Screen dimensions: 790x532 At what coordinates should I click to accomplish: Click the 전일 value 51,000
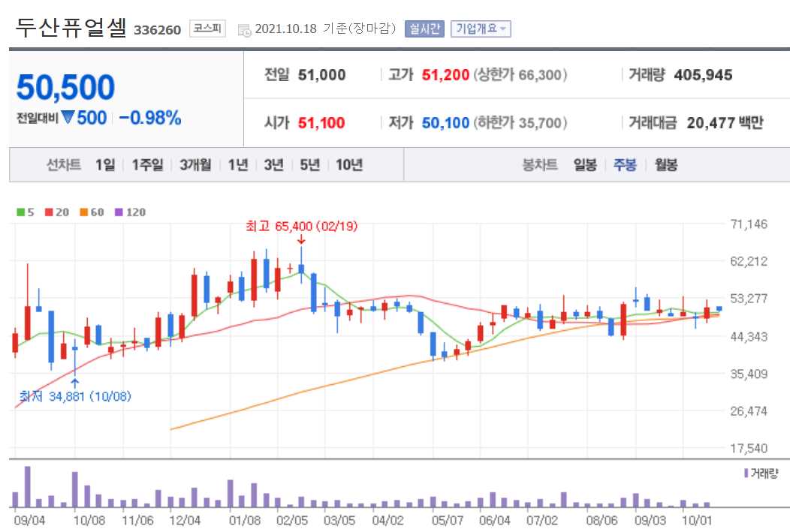coord(321,75)
